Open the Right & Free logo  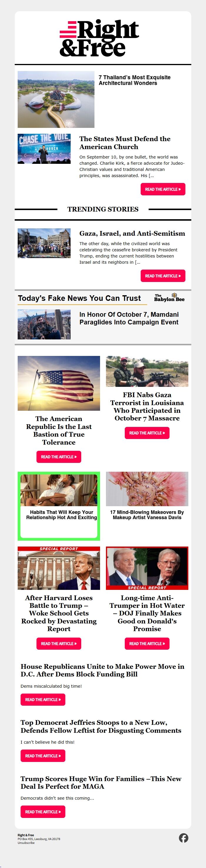click(x=99, y=38)
